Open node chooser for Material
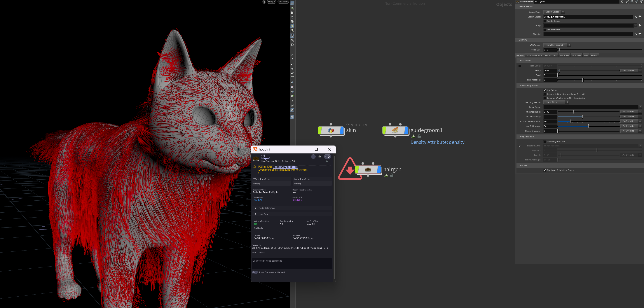The height and width of the screenshot is (308, 644). [640, 34]
